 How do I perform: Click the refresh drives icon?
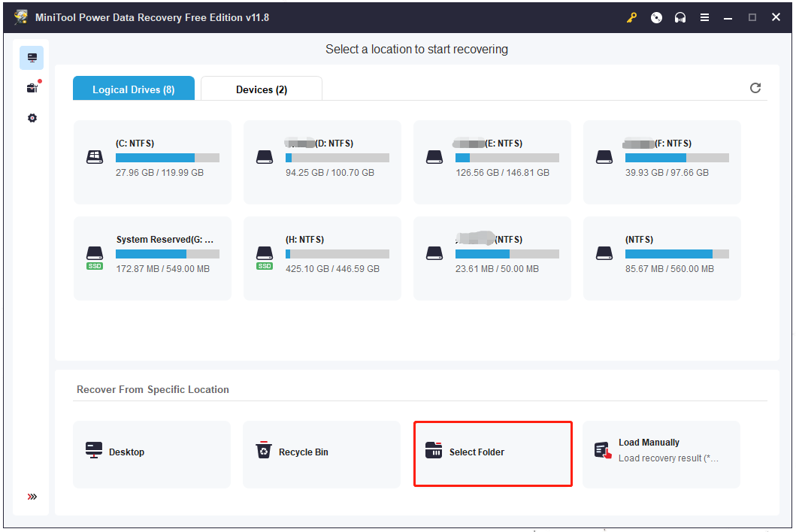(x=755, y=88)
